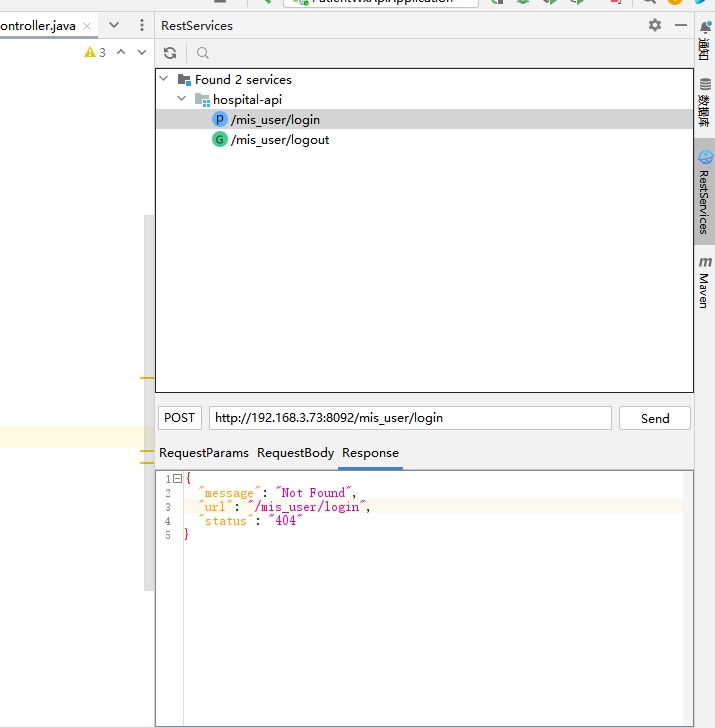
Task: Send the request
Action: (x=655, y=418)
